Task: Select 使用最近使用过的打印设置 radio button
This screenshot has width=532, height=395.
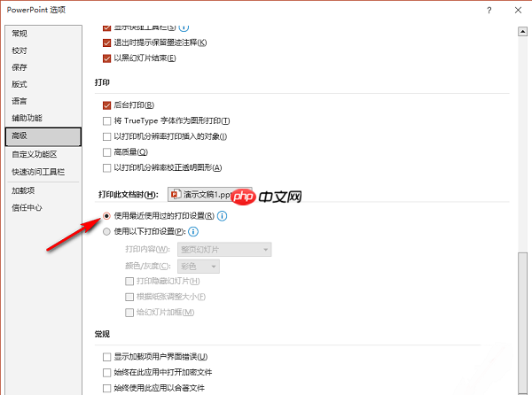Action: (107, 216)
